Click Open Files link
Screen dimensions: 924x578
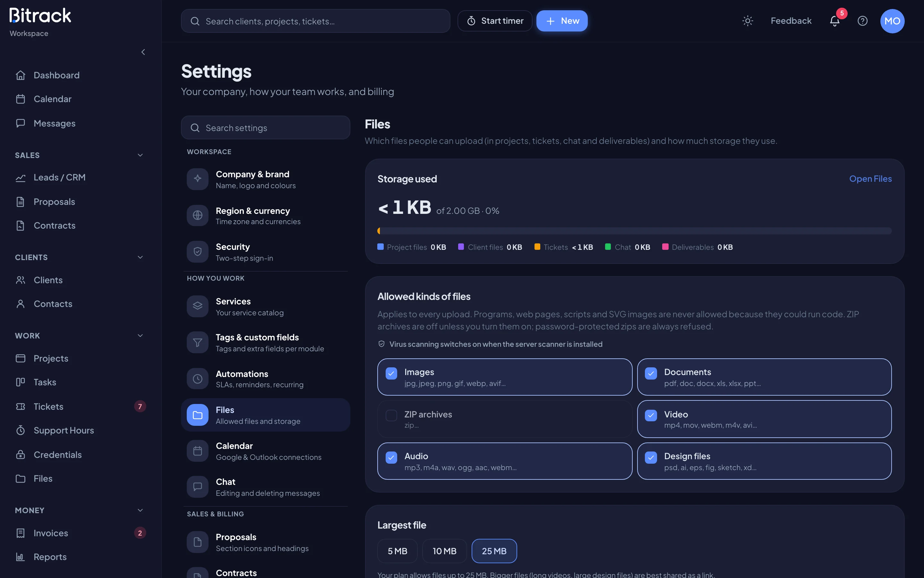tap(870, 179)
